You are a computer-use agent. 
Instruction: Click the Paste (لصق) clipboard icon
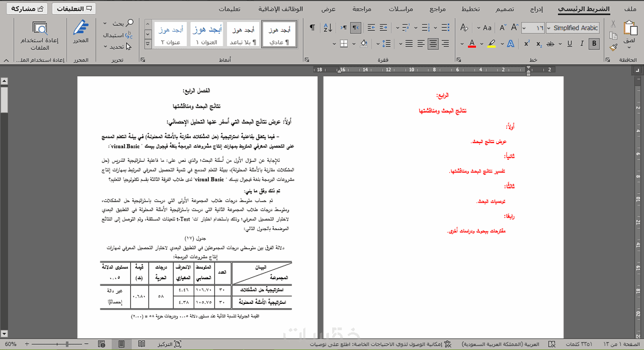(630, 27)
